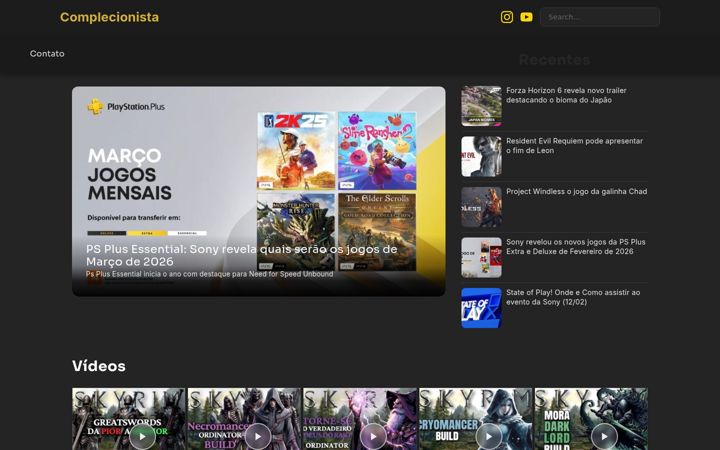Click the State of Play thumbnail
This screenshot has width=720, height=450.
point(481,308)
